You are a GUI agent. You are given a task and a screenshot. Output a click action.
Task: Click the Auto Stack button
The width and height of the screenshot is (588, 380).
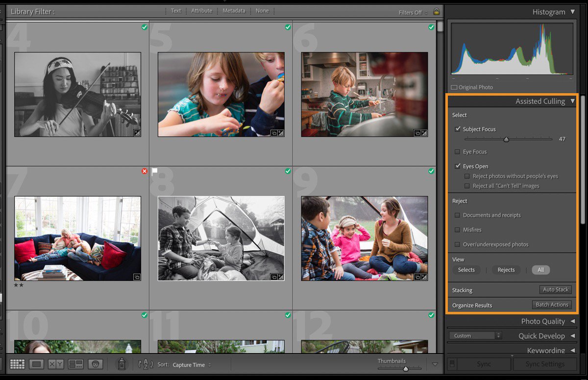(x=555, y=289)
